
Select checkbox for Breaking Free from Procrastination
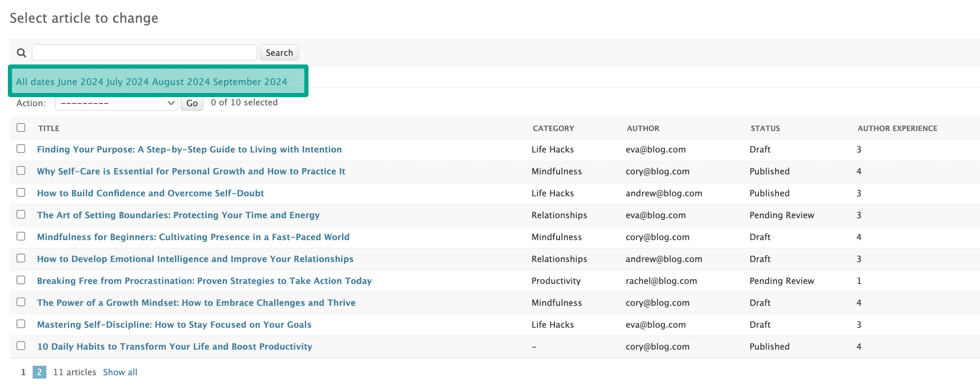click(21, 280)
